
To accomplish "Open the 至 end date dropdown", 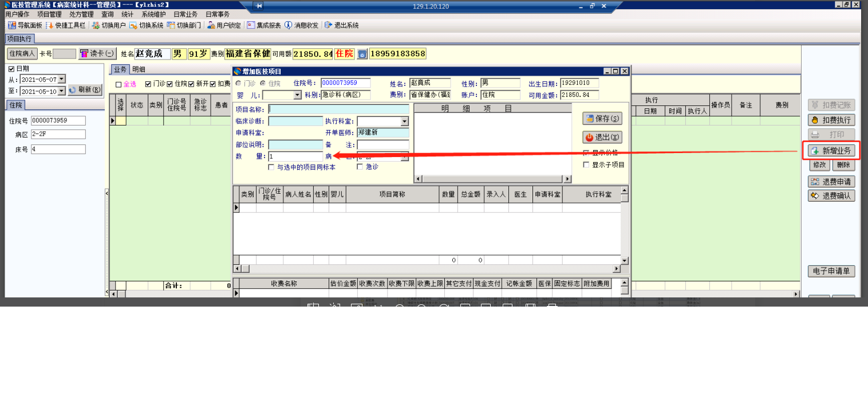I will click(62, 91).
